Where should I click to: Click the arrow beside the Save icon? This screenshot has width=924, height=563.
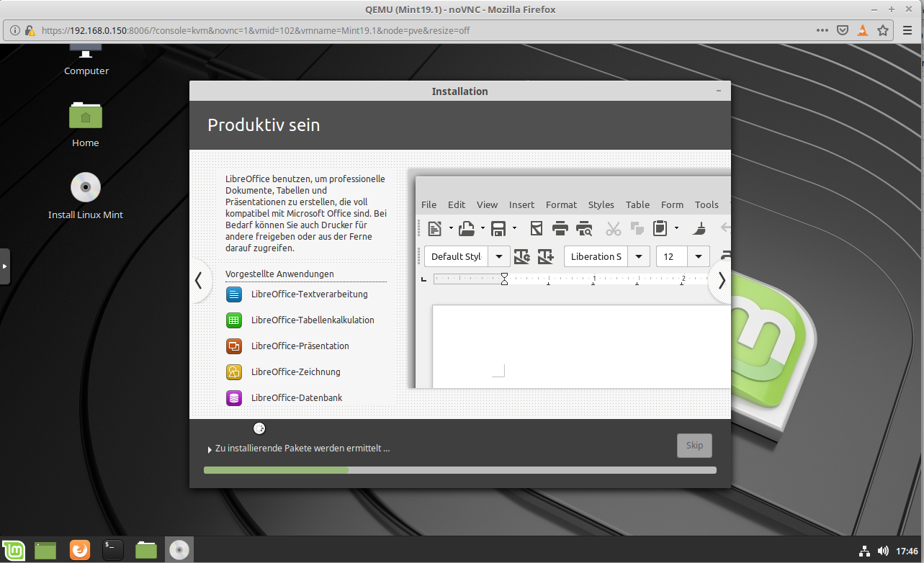514,229
